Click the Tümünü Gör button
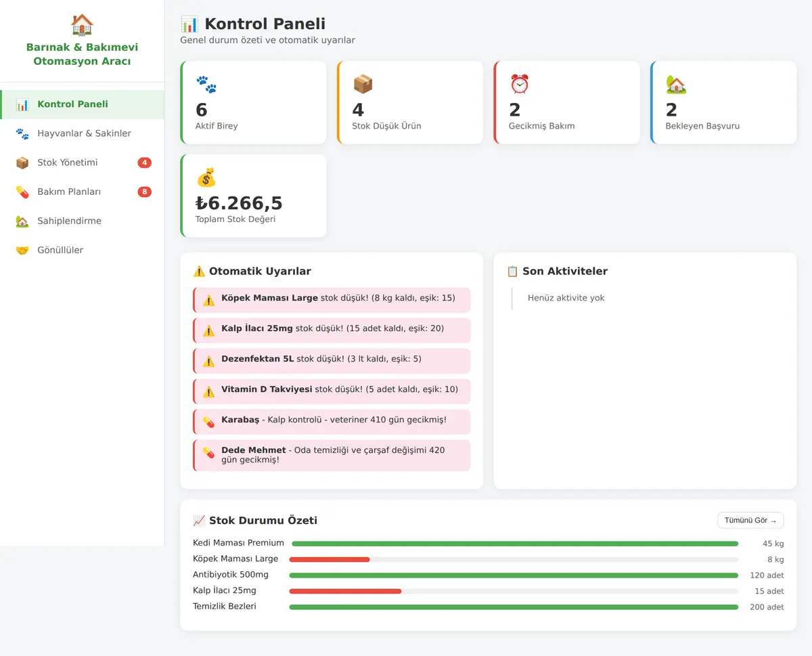The image size is (812, 656). pyautogui.click(x=750, y=521)
